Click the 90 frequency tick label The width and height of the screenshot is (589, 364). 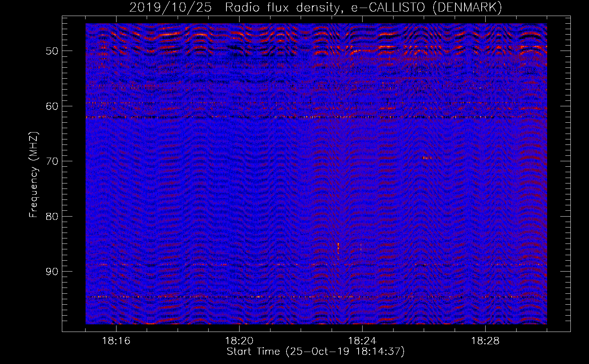coord(52,272)
